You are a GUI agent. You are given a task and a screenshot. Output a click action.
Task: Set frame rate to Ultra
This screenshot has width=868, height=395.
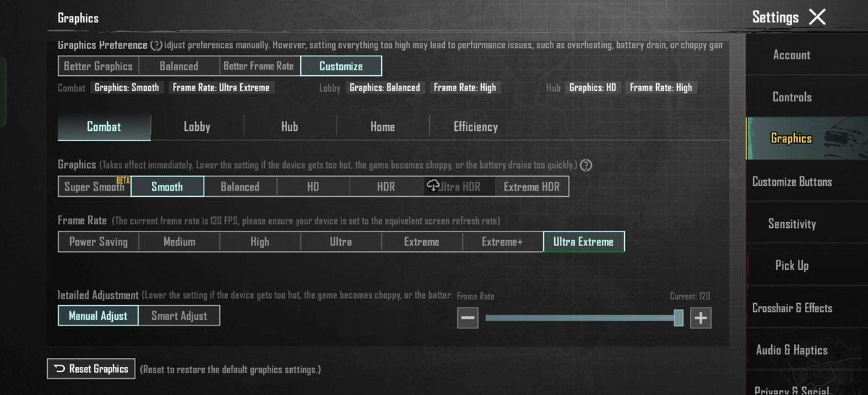click(341, 242)
